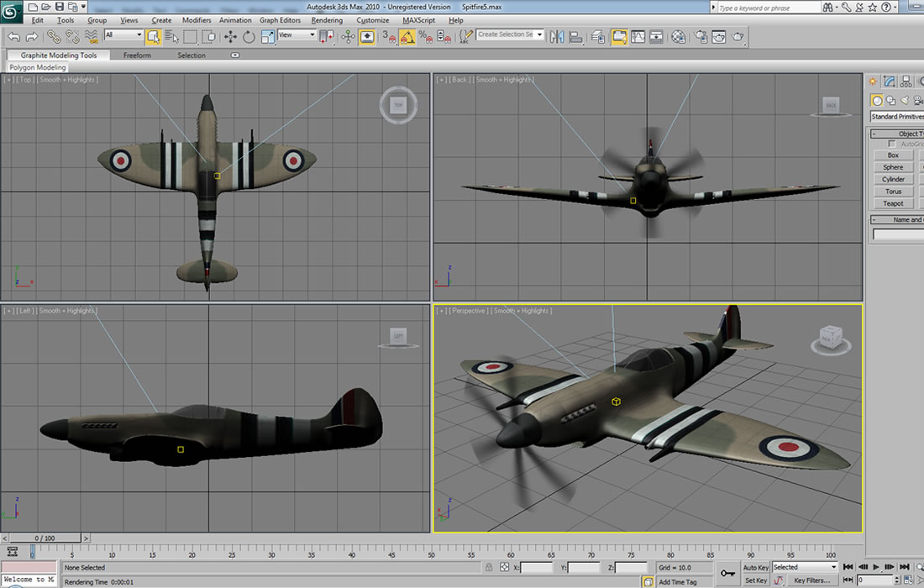The width and height of the screenshot is (924, 588).
Task: Click the Key Filters button
Action: pyautogui.click(x=812, y=580)
